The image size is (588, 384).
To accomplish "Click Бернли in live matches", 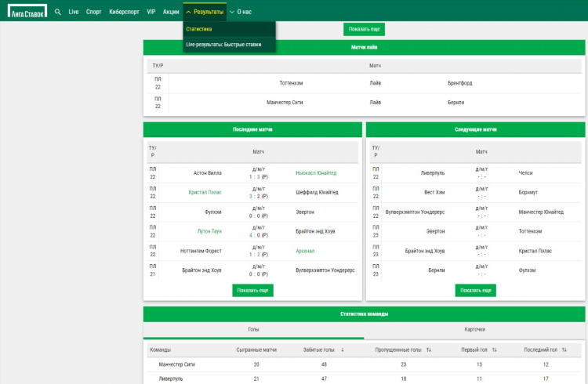I will (x=456, y=103).
